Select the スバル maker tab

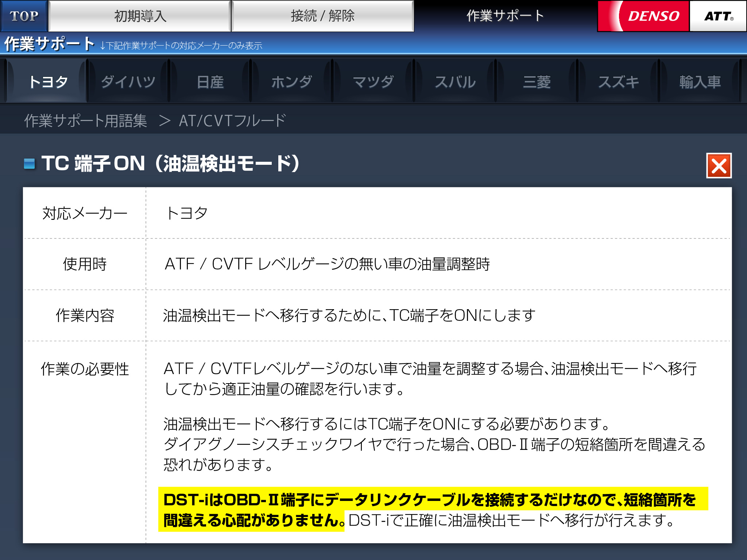point(455,82)
